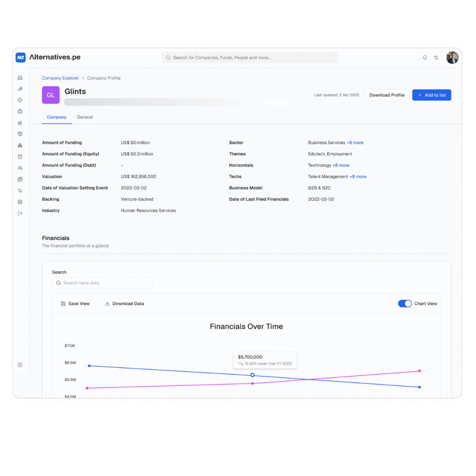Open the calendar icon in the sidebar

click(20, 157)
